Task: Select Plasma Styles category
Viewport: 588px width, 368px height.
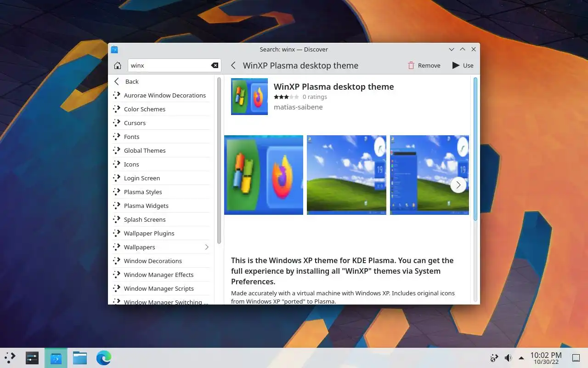Action: click(x=161, y=192)
